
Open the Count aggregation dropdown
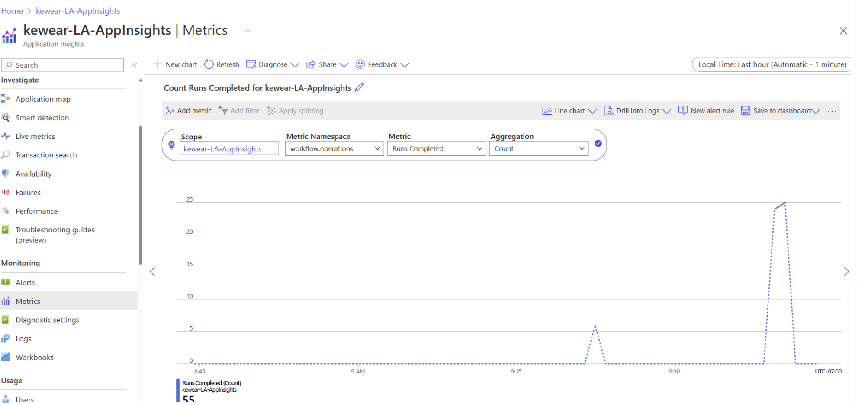click(x=538, y=149)
